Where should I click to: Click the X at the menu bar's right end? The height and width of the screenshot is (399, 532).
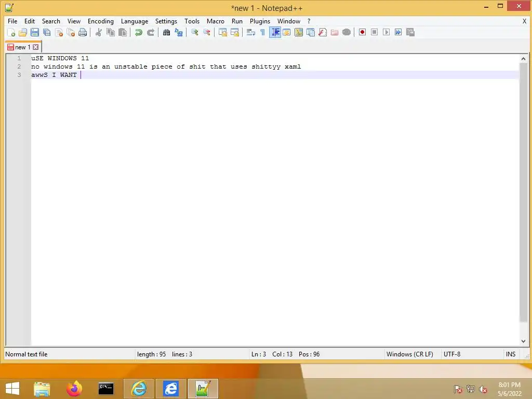525,21
